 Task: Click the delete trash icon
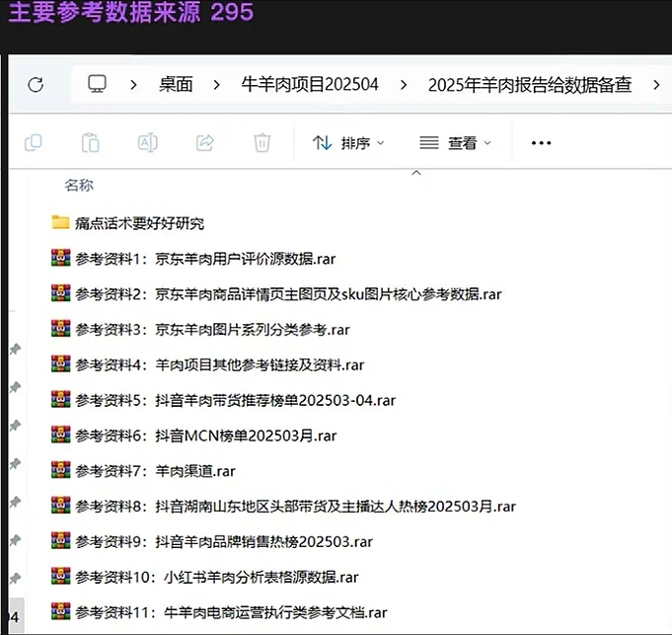(261, 143)
